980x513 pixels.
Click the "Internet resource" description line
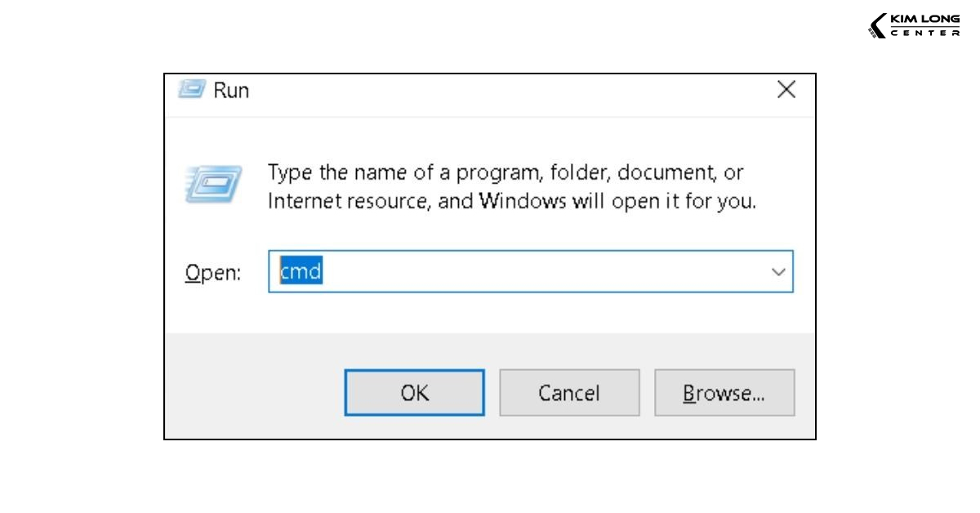[511, 201]
